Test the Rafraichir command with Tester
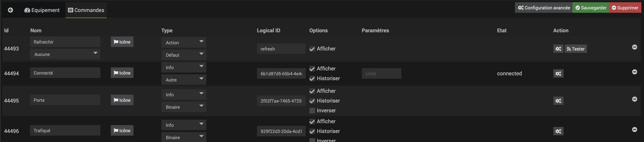 [x=575, y=49]
